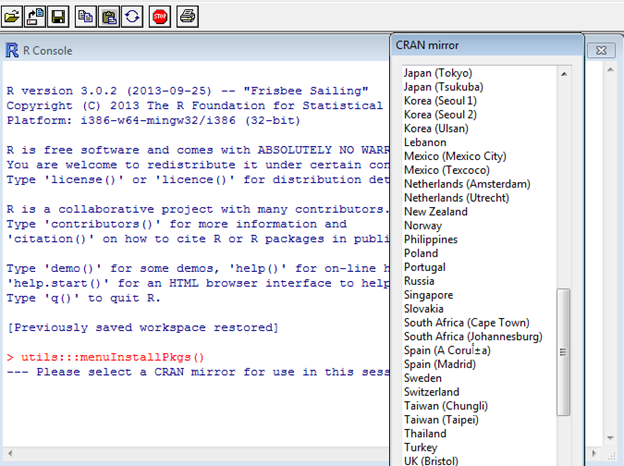Click the Copy toolbar icon
The image size is (624, 466).
point(87,16)
